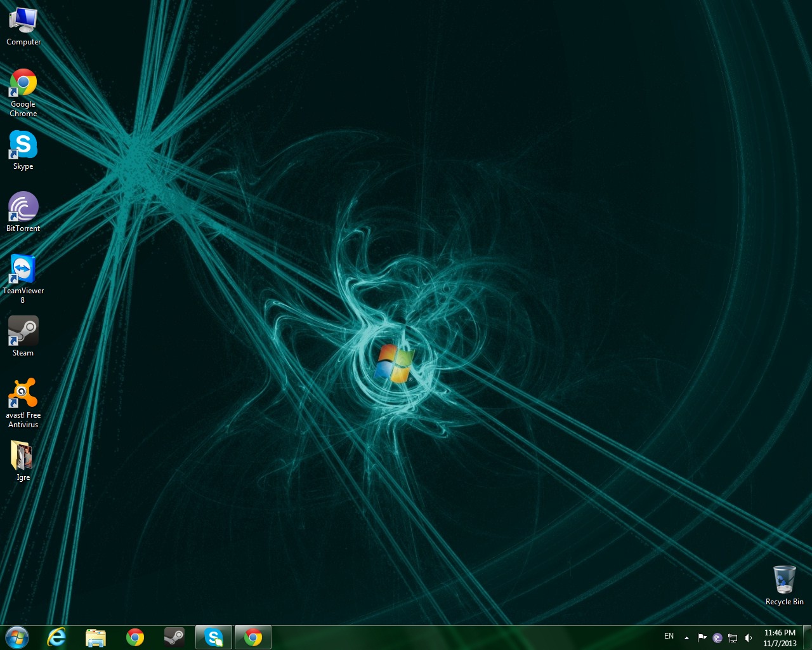Image resolution: width=812 pixels, height=650 pixels.
Task: Open the EN input language indicator
Action: 669,636
